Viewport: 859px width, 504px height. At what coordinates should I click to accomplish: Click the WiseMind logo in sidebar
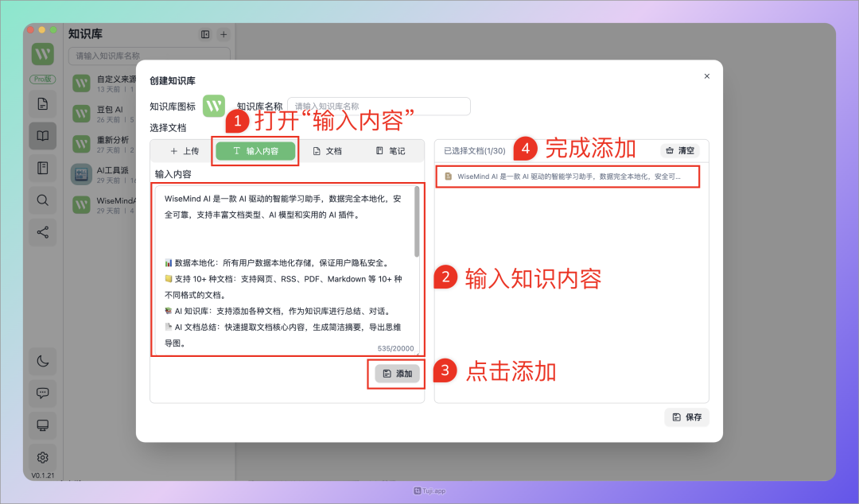tap(43, 54)
